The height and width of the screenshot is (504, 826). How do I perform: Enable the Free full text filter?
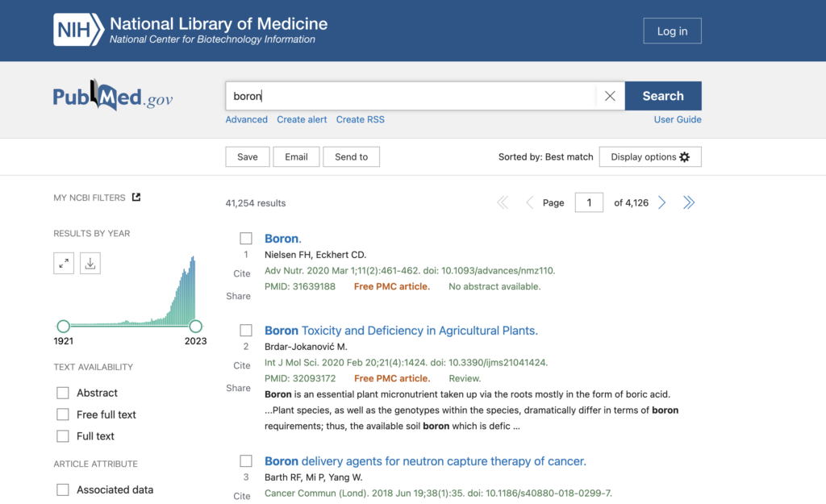pos(63,414)
